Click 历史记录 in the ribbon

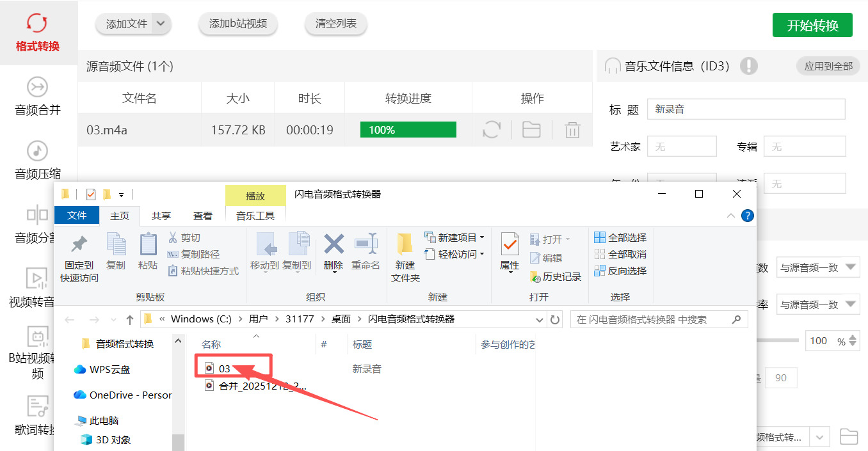click(x=556, y=276)
